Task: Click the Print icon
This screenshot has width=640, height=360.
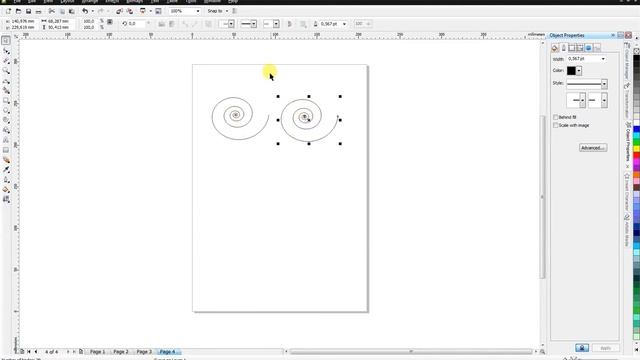Action: click(39, 11)
